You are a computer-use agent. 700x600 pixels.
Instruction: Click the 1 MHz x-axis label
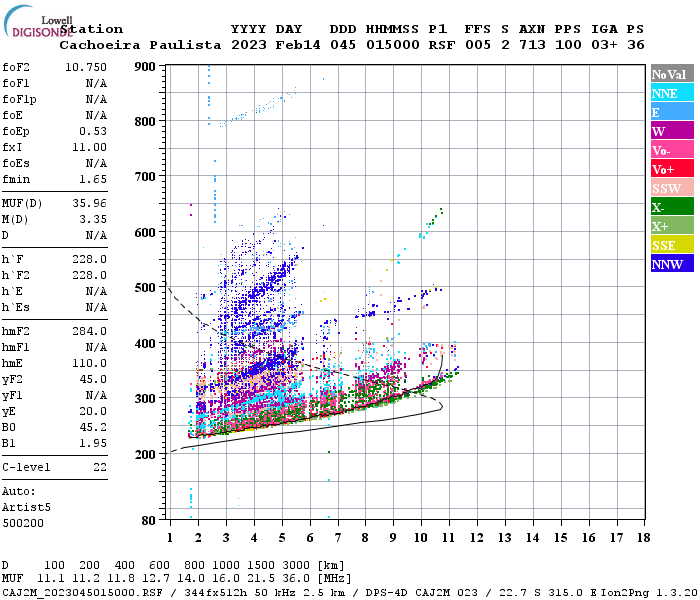(x=170, y=538)
